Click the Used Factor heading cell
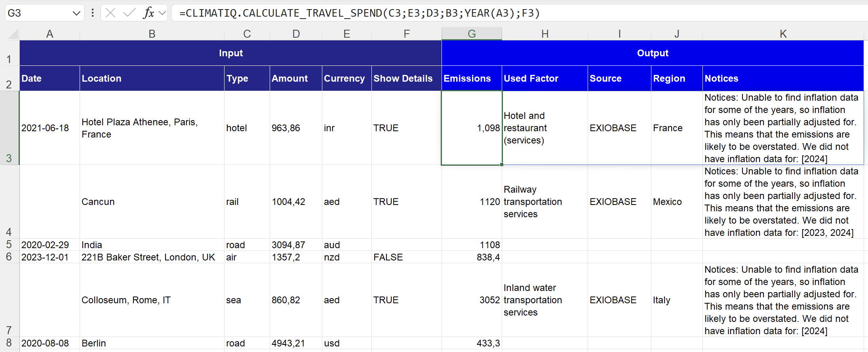This screenshot has width=868, height=352. [x=545, y=78]
